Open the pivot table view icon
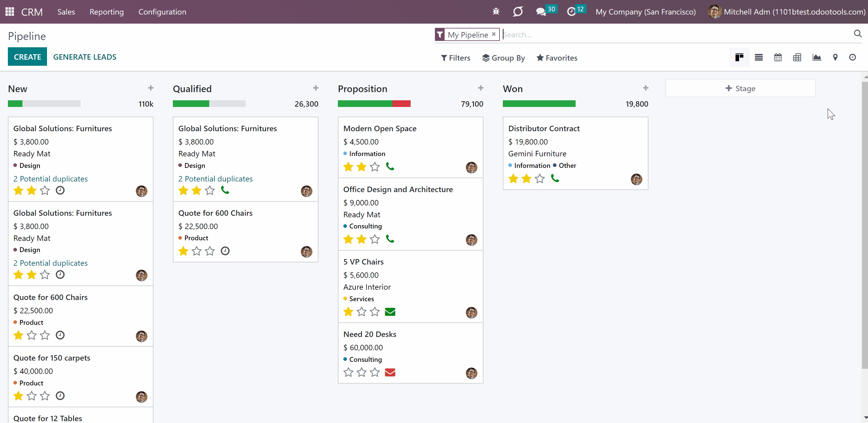The width and height of the screenshot is (868, 423). tap(797, 58)
